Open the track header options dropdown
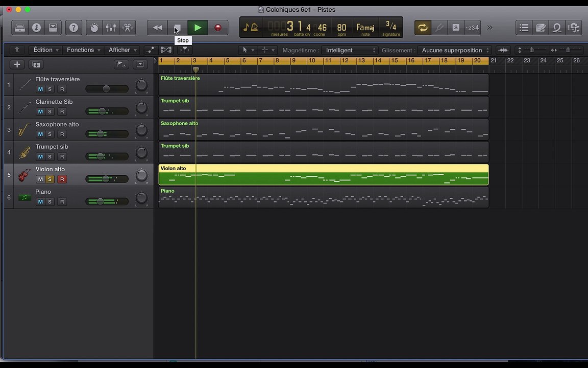 (140, 64)
